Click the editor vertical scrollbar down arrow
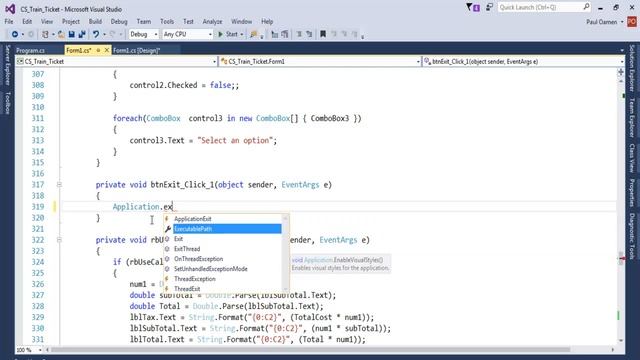640x360 pixels. (621, 340)
